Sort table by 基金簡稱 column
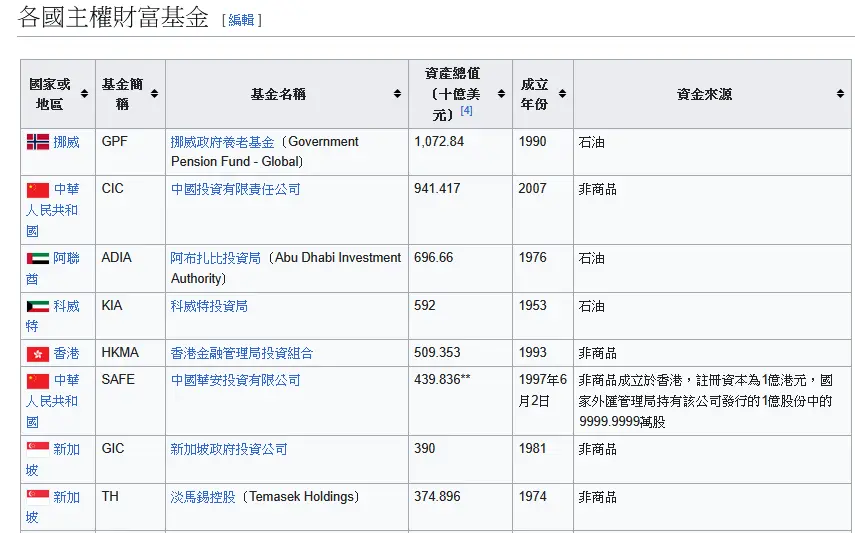The image size is (855, 533). pyautogui.click(x=154, y=94)
